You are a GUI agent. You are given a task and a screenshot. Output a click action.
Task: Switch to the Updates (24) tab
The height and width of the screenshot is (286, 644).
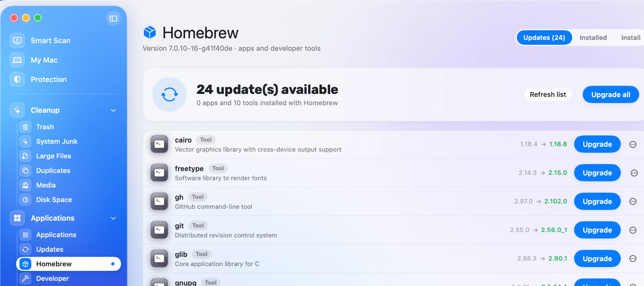click(x=544, y=38)
